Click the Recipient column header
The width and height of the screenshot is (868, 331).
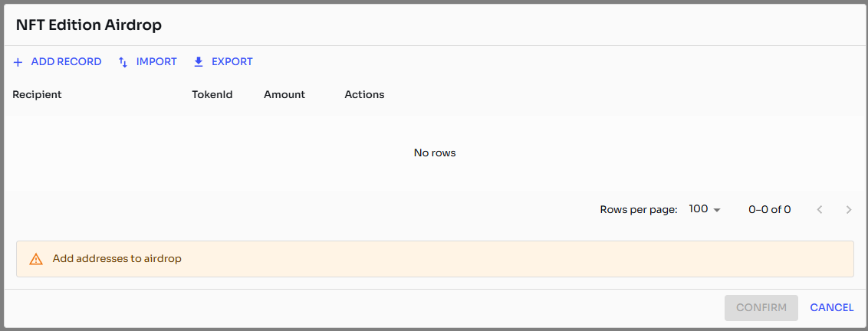[37, 95]
